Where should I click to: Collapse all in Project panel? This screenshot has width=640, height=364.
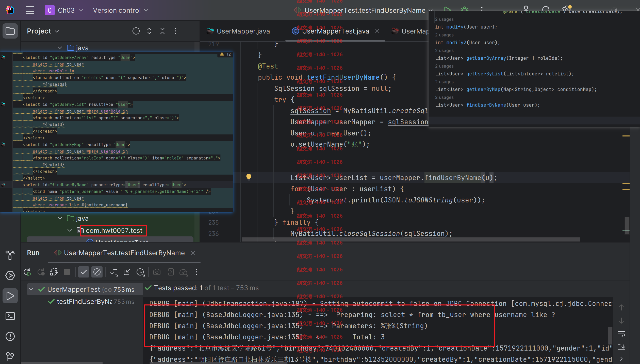162,31
